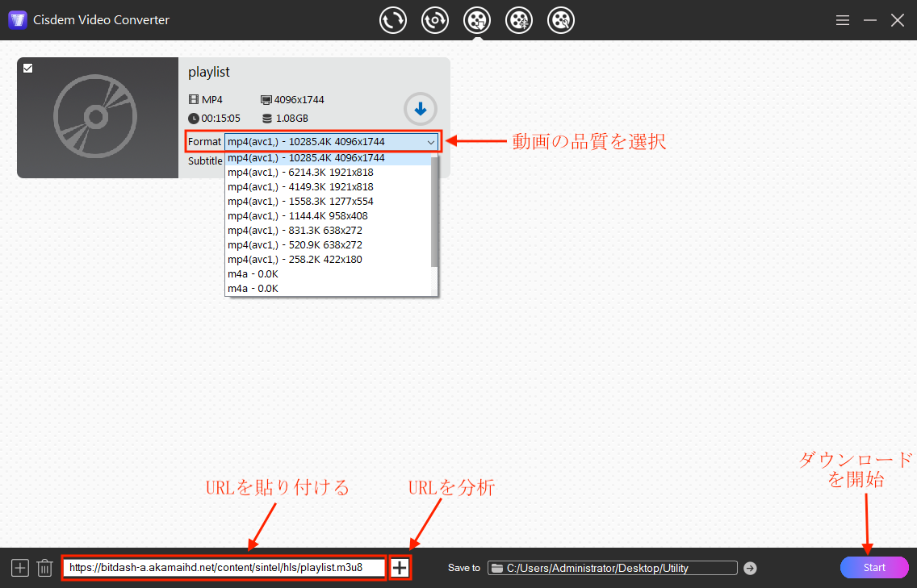
Task: Open the Compress video tab icon
Action: [519, 20]
